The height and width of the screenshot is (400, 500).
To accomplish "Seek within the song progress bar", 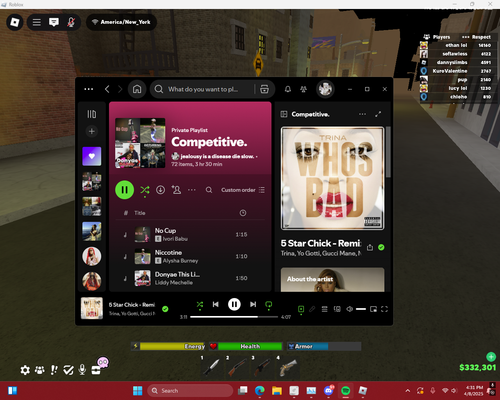I will (x=234, y=317).
